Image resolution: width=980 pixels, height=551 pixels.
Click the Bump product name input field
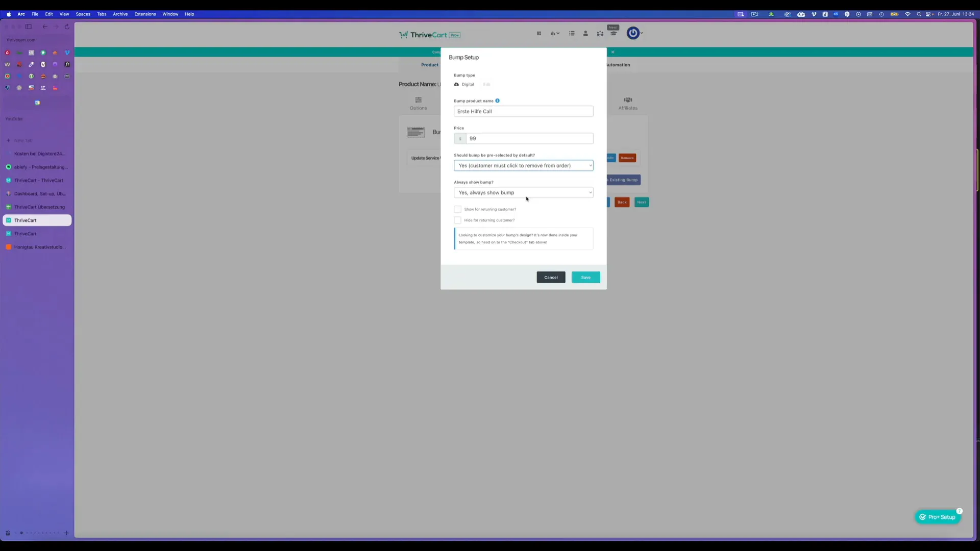523,111
